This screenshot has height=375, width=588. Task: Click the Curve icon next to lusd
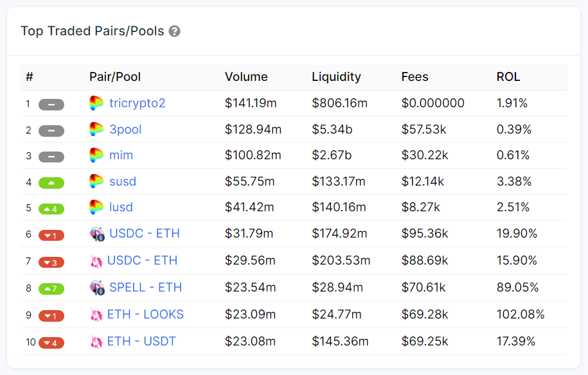coord(96,207)
